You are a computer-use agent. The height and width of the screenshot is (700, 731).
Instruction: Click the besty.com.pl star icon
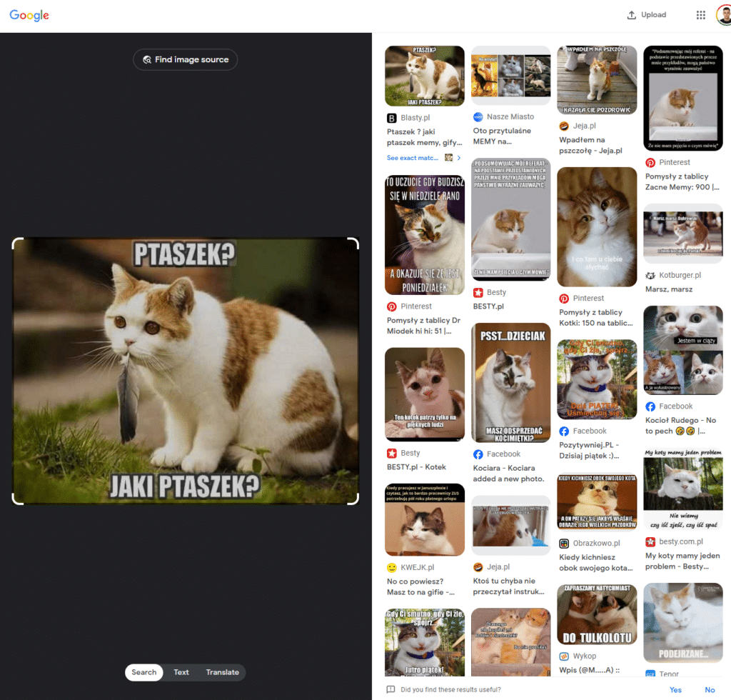click(x=650, y=541)
